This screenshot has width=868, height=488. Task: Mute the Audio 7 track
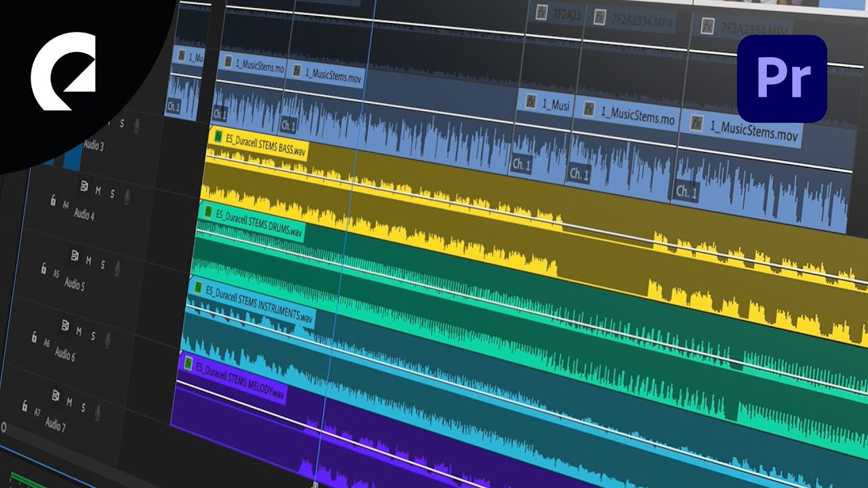pyautogui.click(x=69, y=403)
